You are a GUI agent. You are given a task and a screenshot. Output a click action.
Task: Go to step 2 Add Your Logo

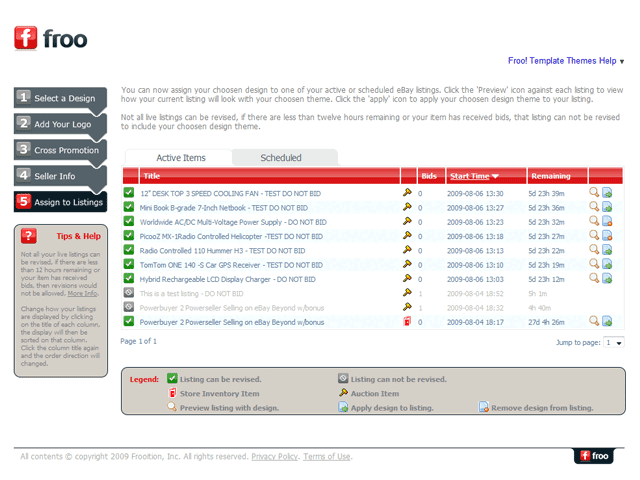(60, 124)
